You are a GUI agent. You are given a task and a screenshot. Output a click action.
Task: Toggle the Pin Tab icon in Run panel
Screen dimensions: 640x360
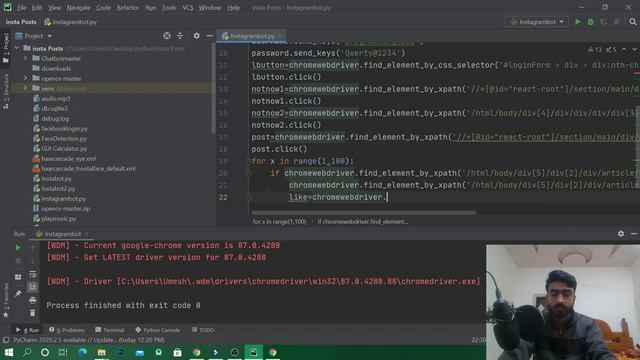(x=18, y=293)
